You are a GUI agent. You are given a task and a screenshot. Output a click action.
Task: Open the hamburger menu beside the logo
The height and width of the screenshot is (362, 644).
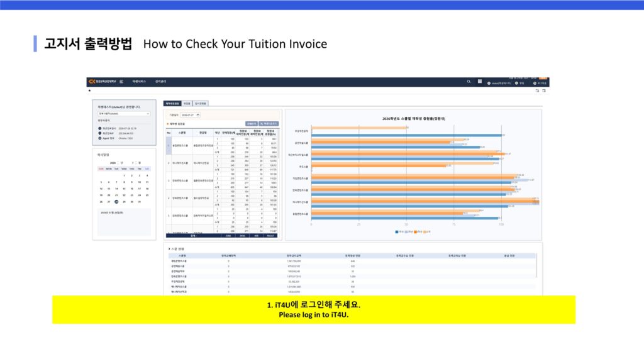(x=121, y=82)
